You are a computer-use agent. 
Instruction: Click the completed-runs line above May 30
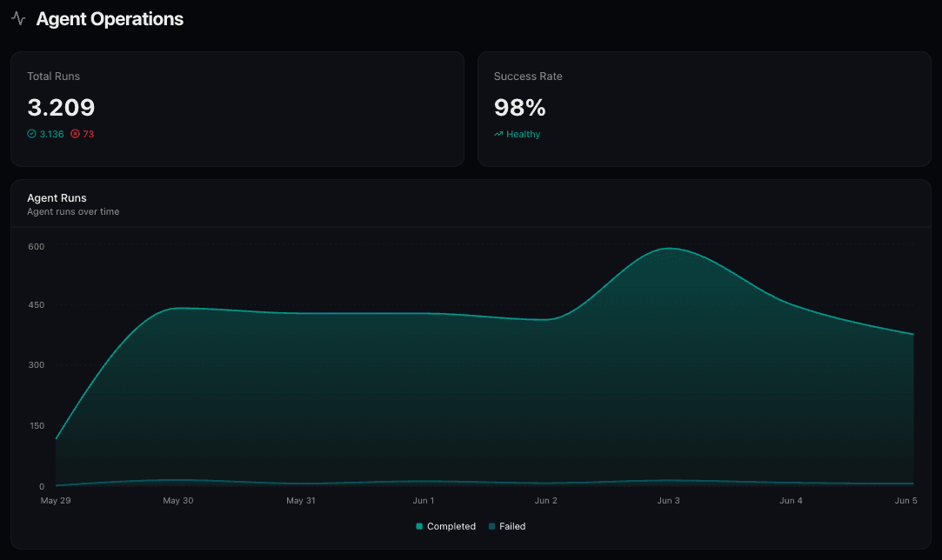click(178, 308)
